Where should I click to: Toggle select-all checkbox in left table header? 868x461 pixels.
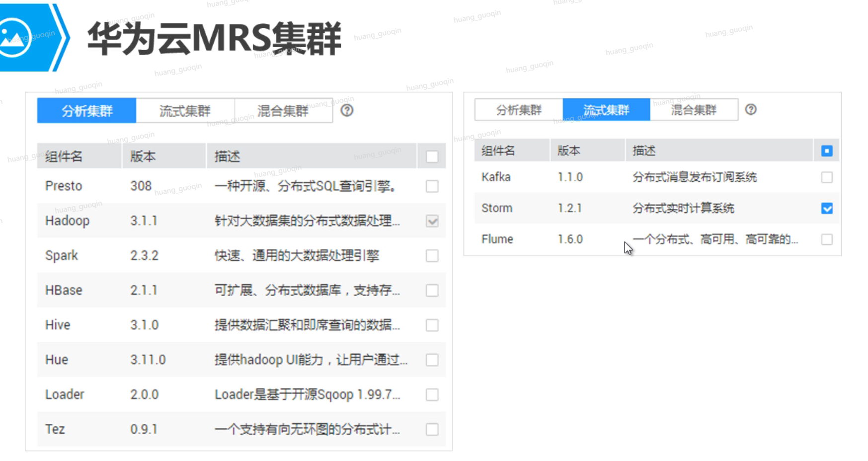click(432, 157)
